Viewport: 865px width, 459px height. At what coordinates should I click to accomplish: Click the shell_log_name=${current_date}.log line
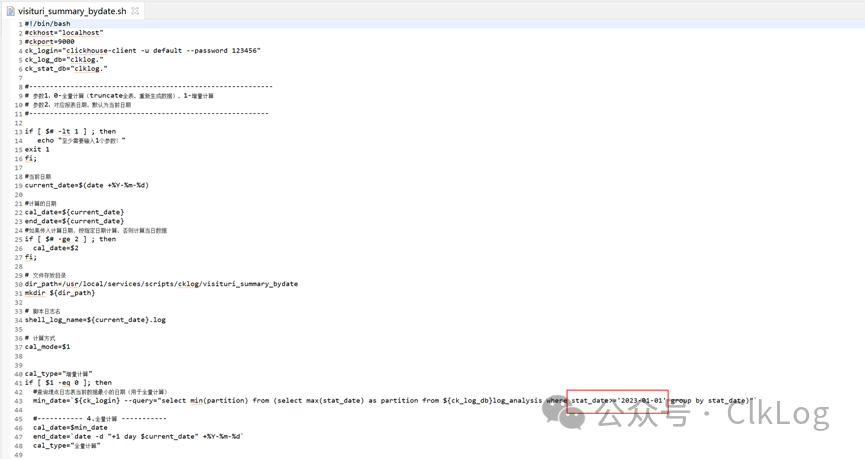pos(95,320)
